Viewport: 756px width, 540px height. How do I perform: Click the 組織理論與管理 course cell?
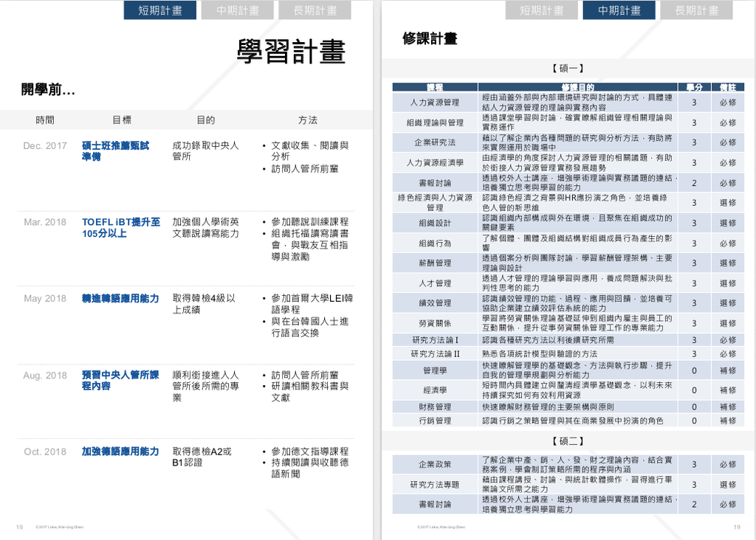pyautogui.click(x=435, y=122)
